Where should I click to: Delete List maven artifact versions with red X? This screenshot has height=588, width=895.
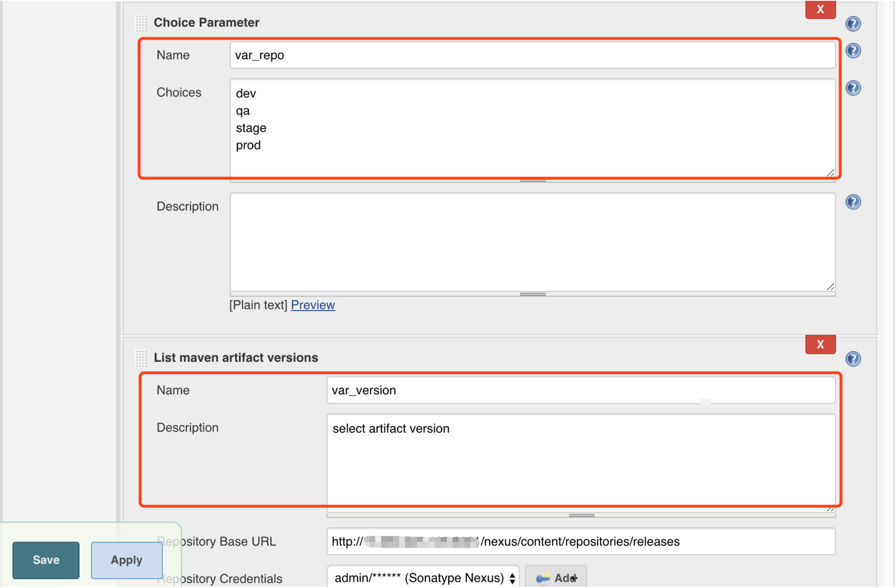820,344
